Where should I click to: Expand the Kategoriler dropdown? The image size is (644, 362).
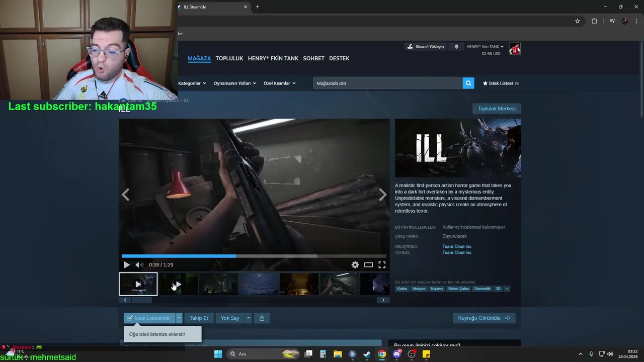point(192,83)
